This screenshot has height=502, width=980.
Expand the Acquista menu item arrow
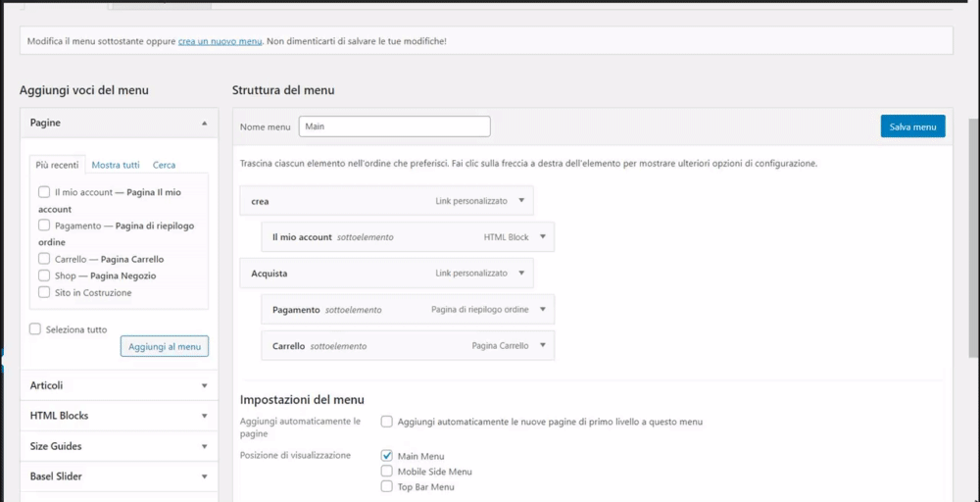coord(521,273)
